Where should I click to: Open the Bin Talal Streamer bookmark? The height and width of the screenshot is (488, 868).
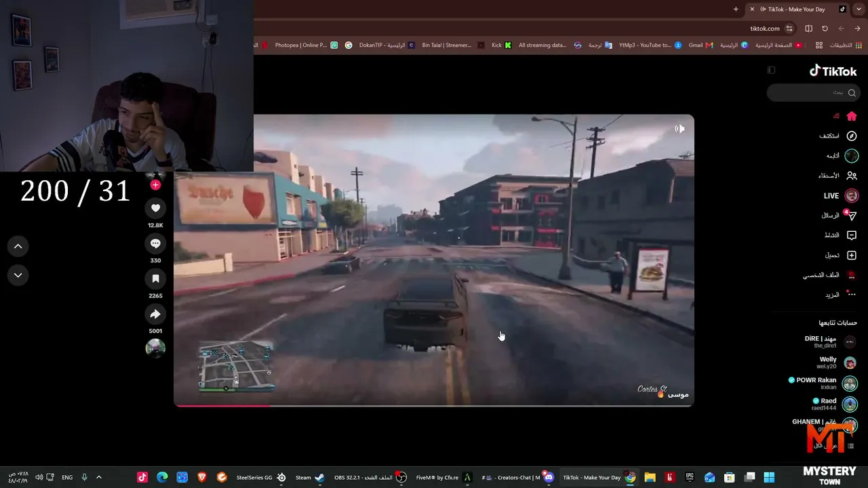[453, 45]
